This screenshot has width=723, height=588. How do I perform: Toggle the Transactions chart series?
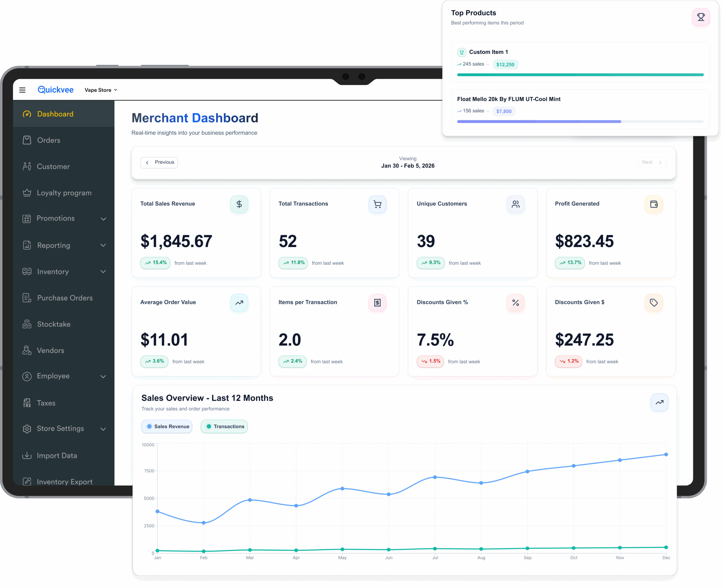225,426
